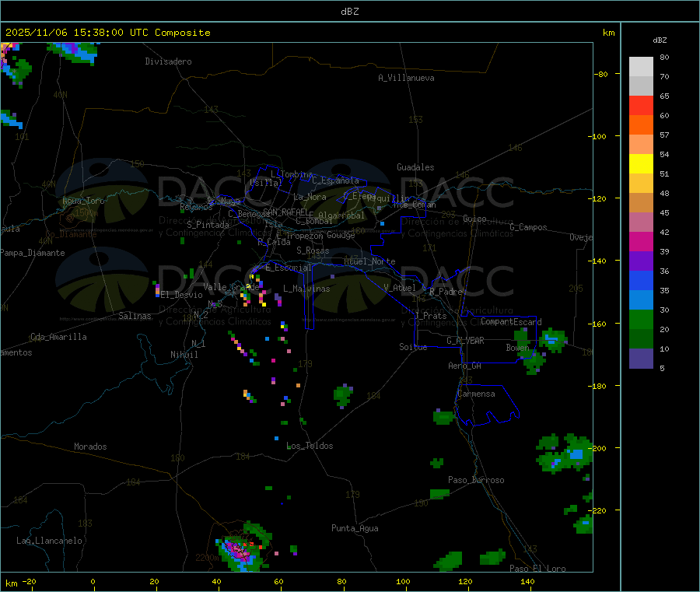
Task: Click the intense storm cell near 2200m label
Action: click(243, 548)
